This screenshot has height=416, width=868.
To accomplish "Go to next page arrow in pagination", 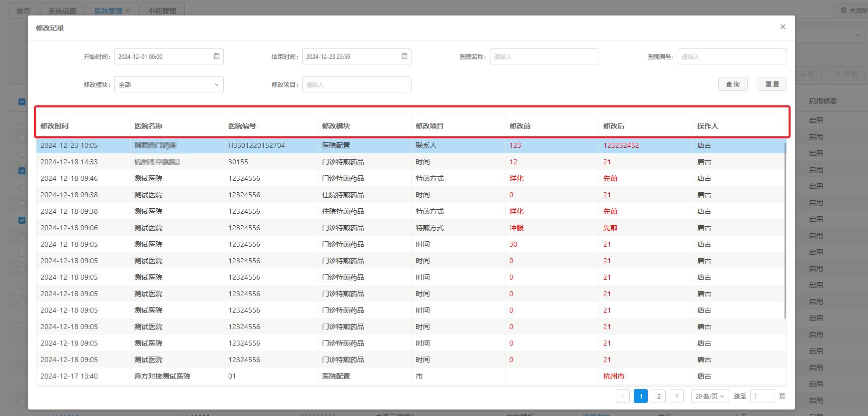I will coord(677,396).
